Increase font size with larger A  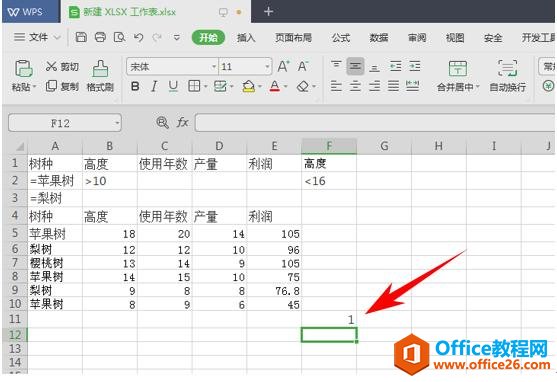283,66
